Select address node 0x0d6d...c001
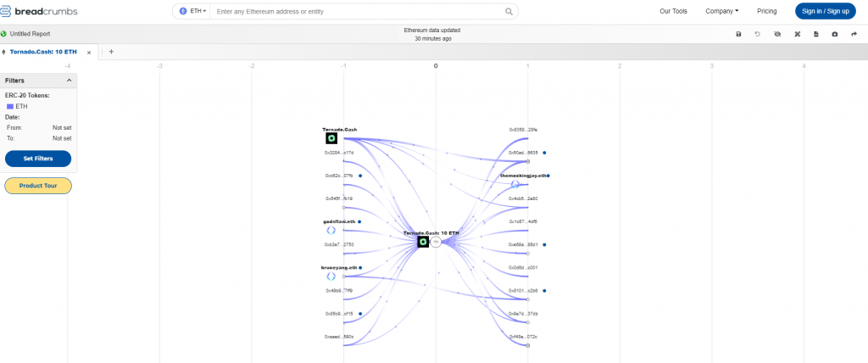 click(523, 268)
